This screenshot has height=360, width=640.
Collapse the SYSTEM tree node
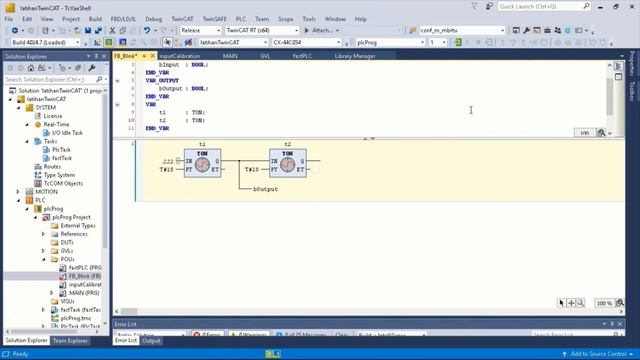tap(19, 108)
